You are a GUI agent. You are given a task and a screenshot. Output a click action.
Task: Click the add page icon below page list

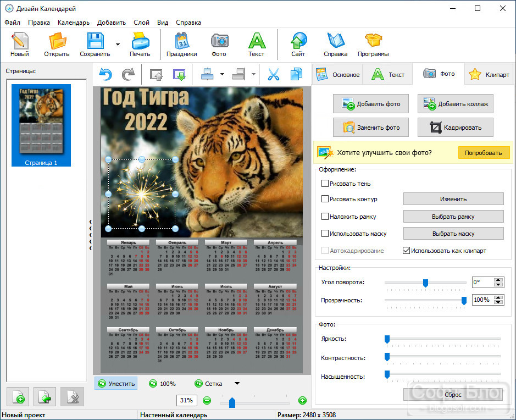coord(18,396)
